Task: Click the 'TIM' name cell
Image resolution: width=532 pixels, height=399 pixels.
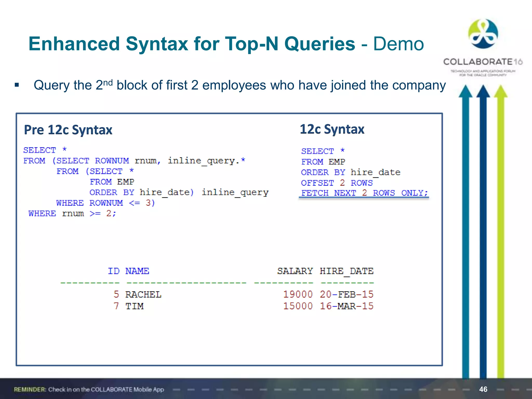Action: [135, 306]
